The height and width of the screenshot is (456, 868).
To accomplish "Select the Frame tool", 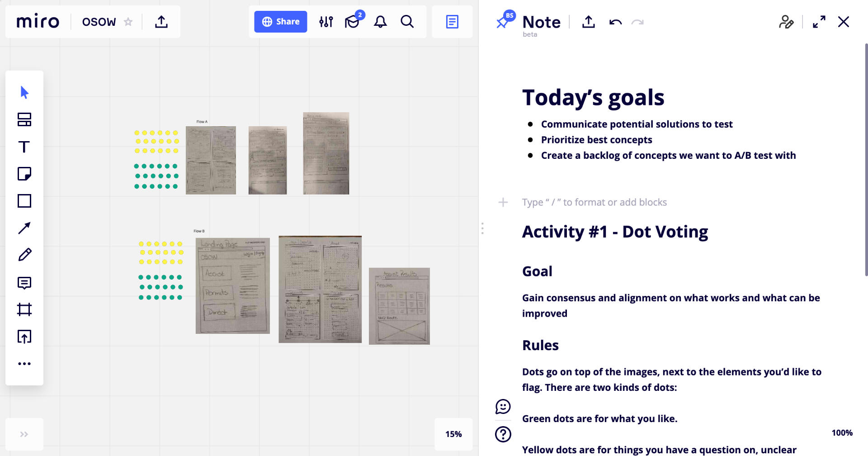I will [x=24, y=310].
